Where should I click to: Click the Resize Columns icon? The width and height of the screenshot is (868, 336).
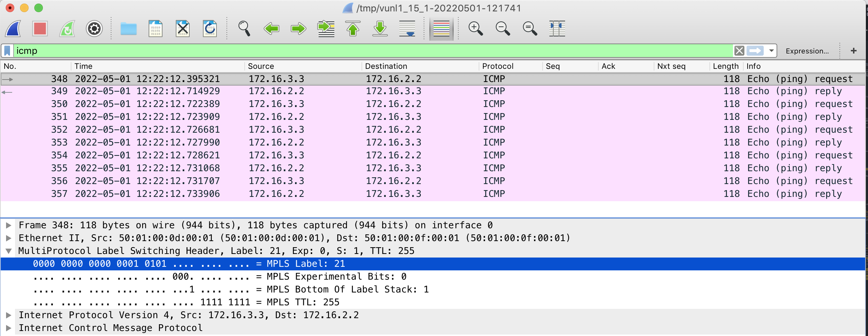click(x=557, y=29)
